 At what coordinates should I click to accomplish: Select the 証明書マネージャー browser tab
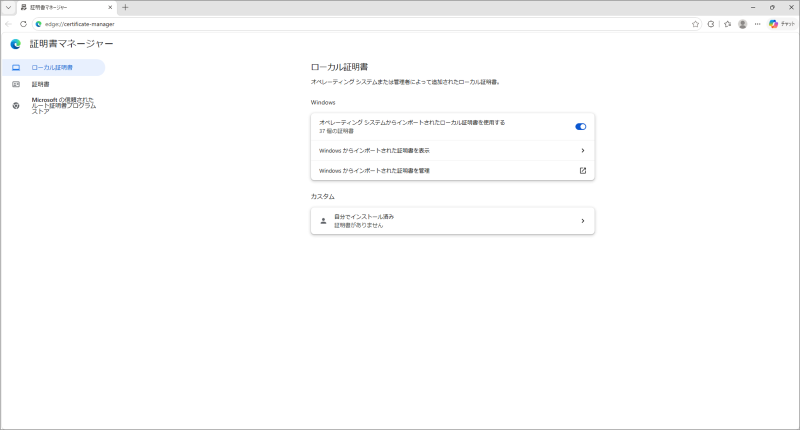click(x=66, y=8)
